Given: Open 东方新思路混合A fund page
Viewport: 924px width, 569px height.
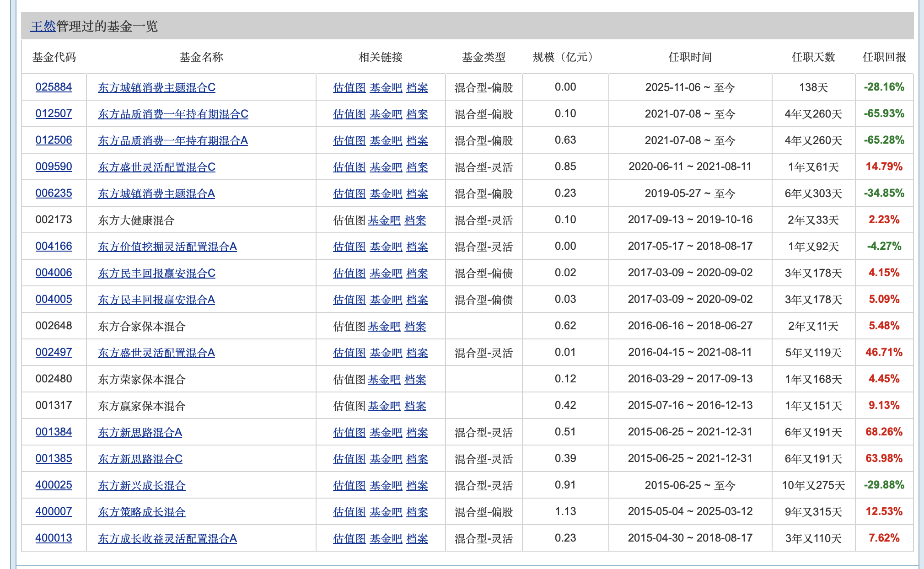Looking at the screenshot, I should click(140, 432).
